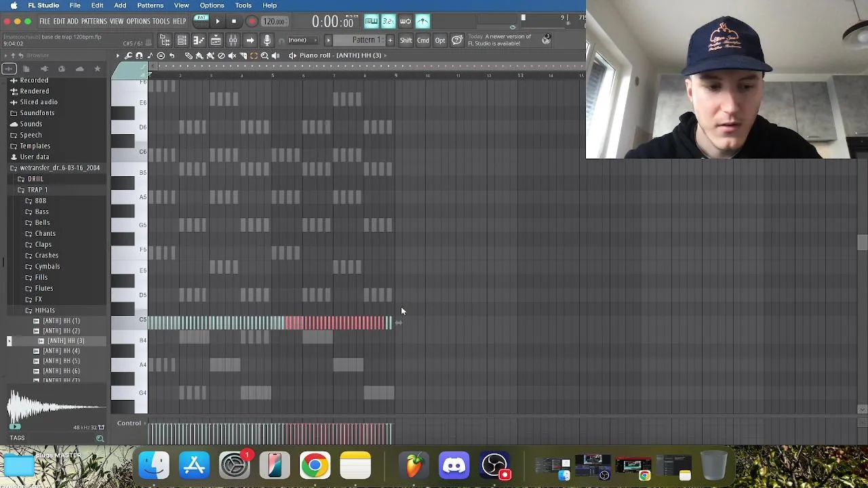Viewport: 868px width, 488px height.
Task: Select the browser files tab icon
Action: [x=26, y=68]
